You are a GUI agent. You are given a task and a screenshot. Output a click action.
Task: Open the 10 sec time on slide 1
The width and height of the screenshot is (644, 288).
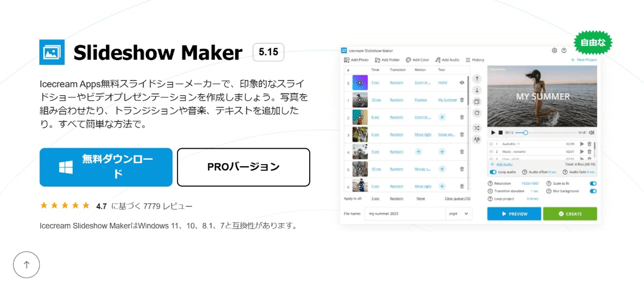[376, 100]
